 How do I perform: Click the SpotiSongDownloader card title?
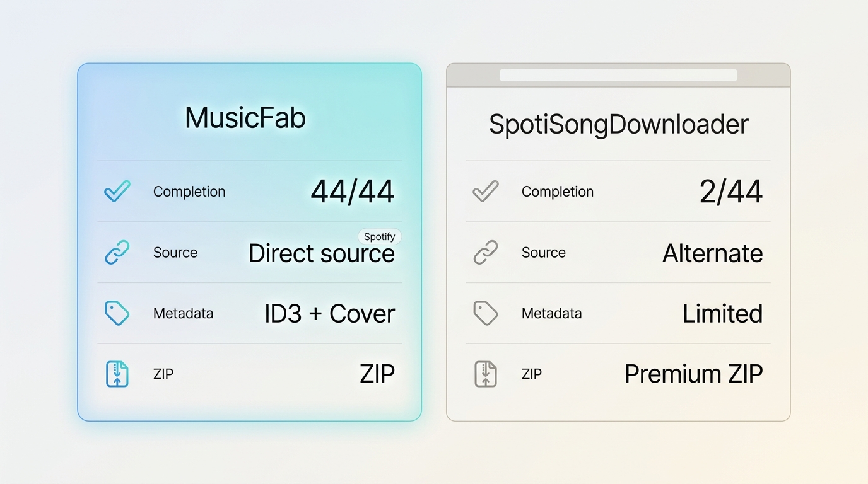pyautogui.click(x=619, y=124)
